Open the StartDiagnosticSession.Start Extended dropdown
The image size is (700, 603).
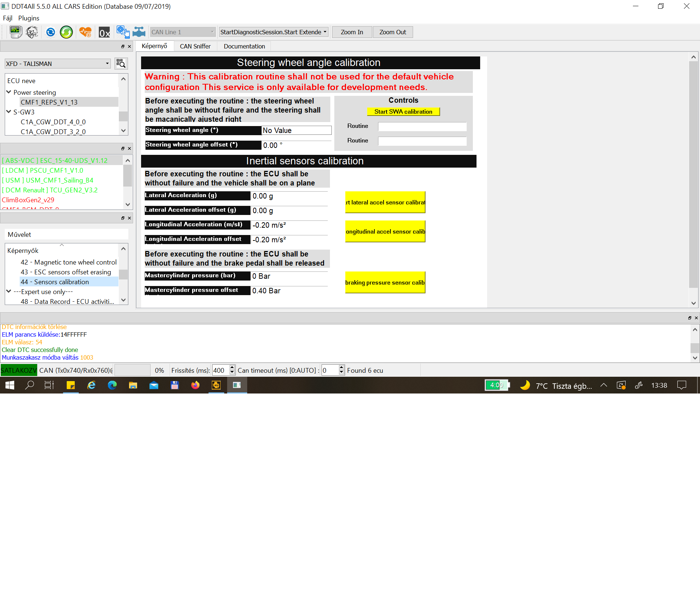tap(273, 32)
